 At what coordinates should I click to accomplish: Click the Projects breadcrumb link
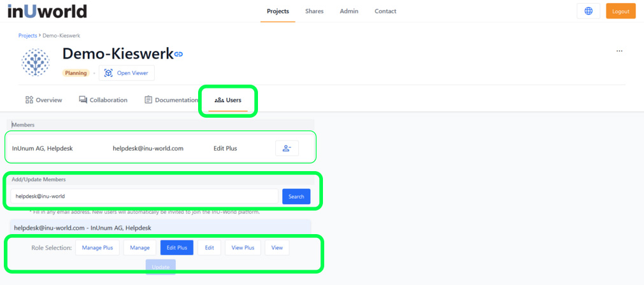tap(27, 36)
